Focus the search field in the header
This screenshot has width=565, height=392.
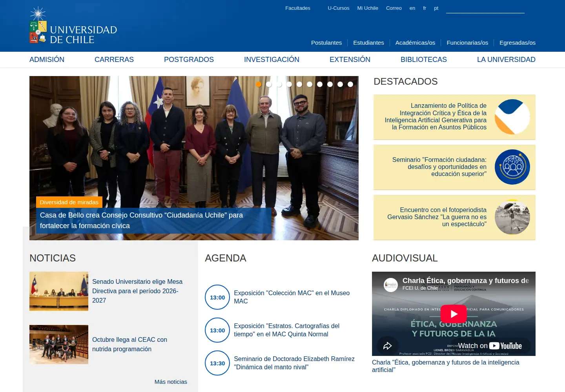pyautogui.click(x=485, y=8)
